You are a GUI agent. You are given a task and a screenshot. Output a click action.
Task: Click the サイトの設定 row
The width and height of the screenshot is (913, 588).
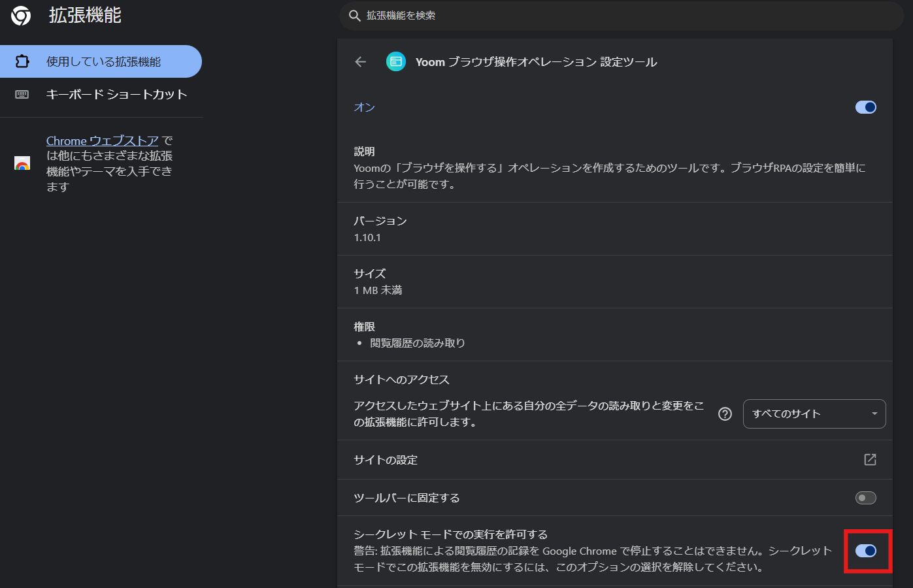tap(615, 460)
